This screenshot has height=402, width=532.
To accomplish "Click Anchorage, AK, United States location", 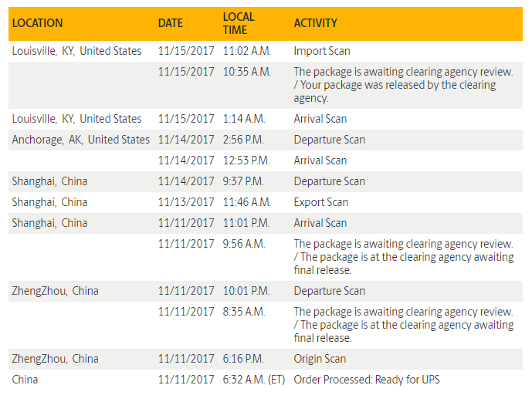I will 80,140.
